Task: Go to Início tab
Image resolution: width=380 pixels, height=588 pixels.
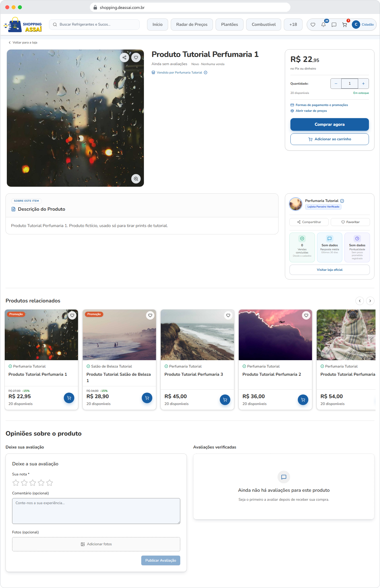Action: (158, 25)
